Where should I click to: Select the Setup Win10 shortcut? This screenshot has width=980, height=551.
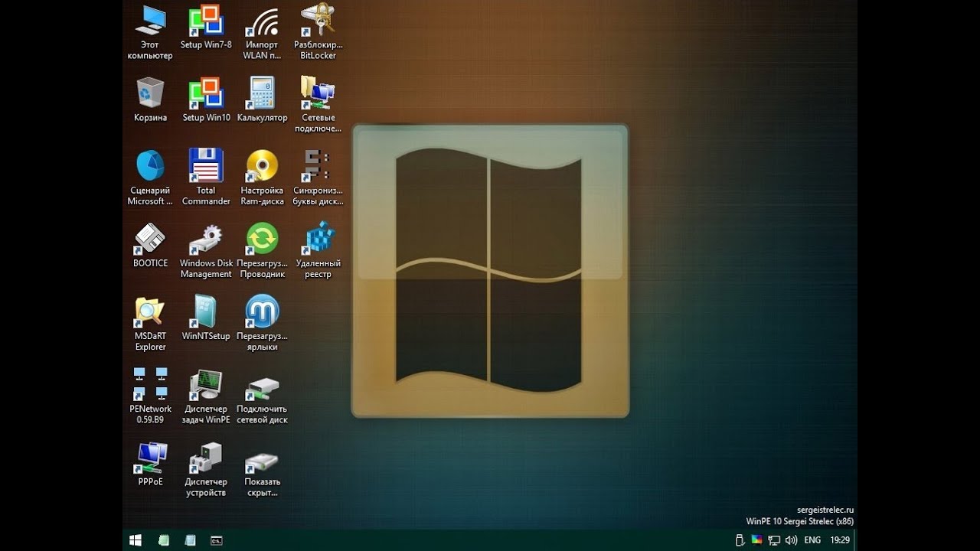206,99
